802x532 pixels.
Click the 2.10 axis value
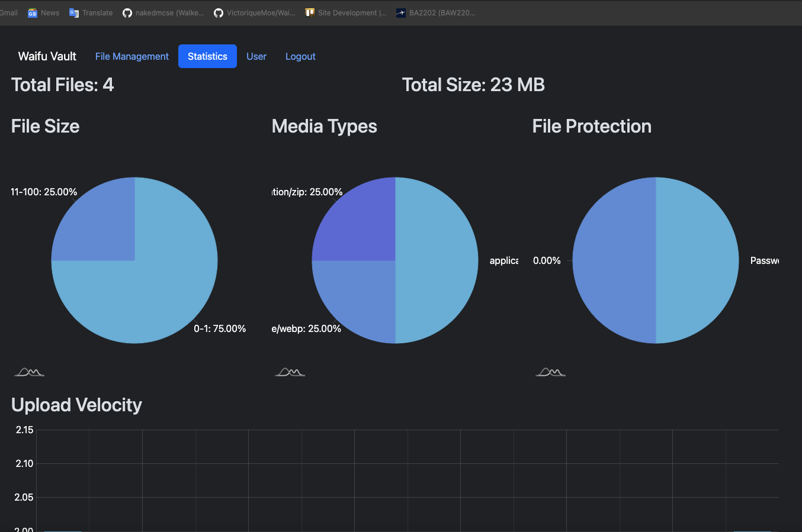(24, 463)
